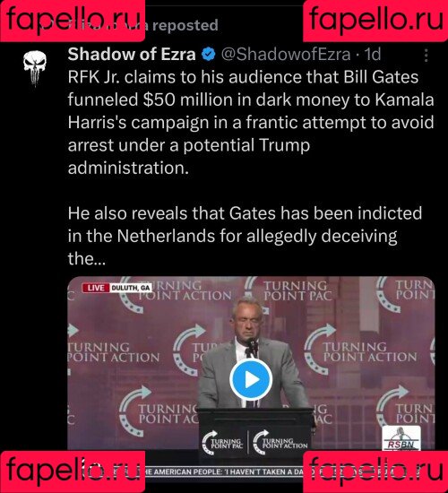This screenshot has width=448, height=493.
Task: Click the 'reposted' label at top
Action: [x=185, y=25]
